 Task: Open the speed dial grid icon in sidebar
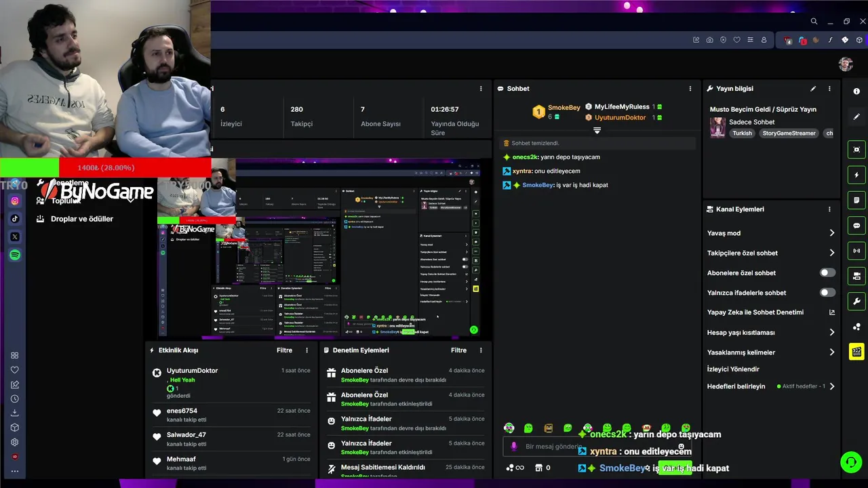(14, 355)
